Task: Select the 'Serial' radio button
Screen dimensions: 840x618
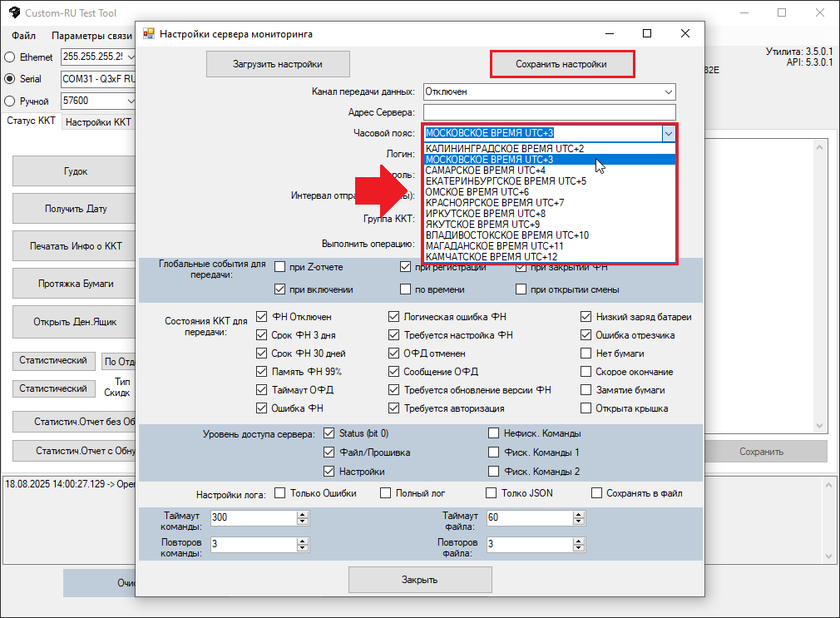Action: (x=10, y=79)
